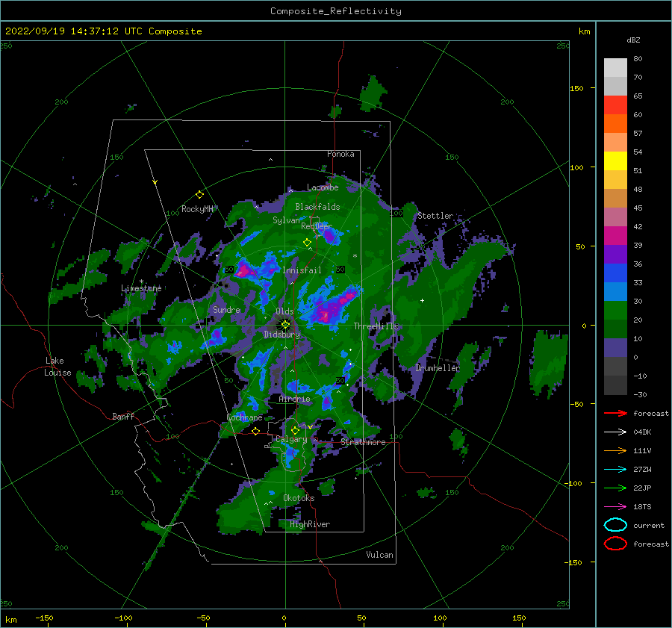The height and width of the screenshot is (628, 672).
Task: Click the Olds town label
Action: (x=284, y=311)
